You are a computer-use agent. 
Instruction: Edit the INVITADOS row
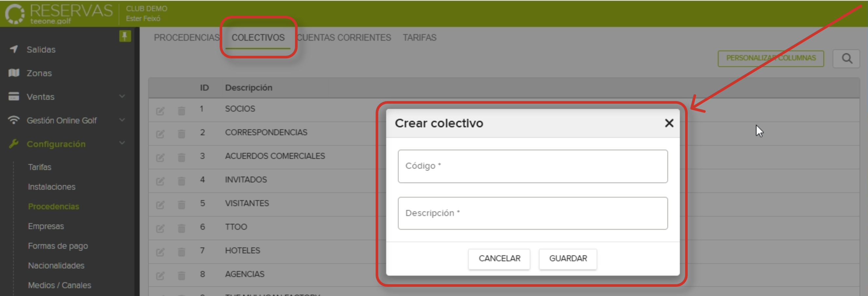click(x=160, y=181)
